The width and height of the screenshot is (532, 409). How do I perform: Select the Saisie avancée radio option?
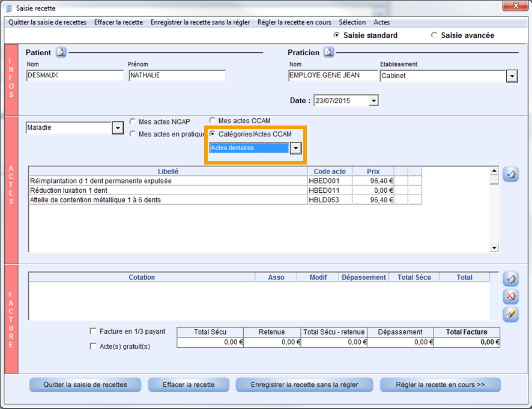[x=434, y=35]
